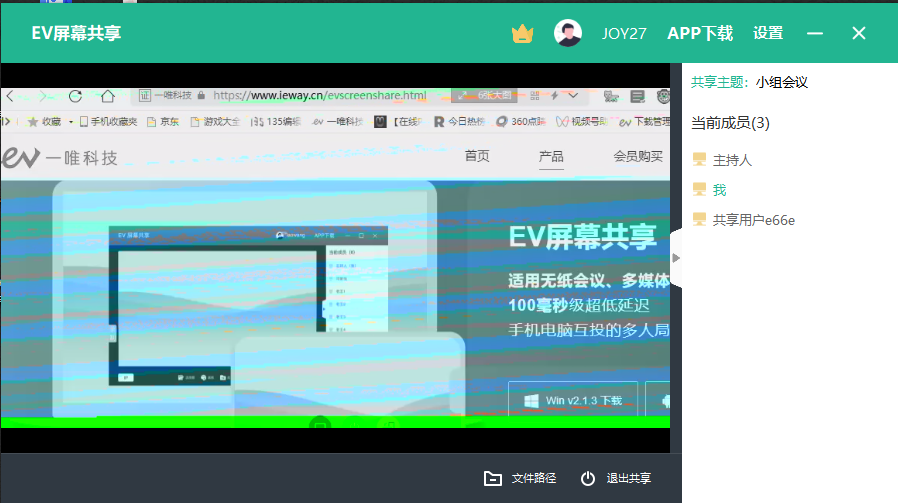
Task: Click the browser refresh icon in shared screen
Action: tap(75, 96)
